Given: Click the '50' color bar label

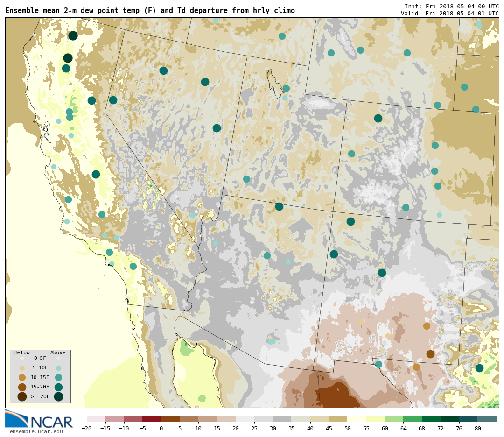Looking at the screenshot, I should [347, 428].
